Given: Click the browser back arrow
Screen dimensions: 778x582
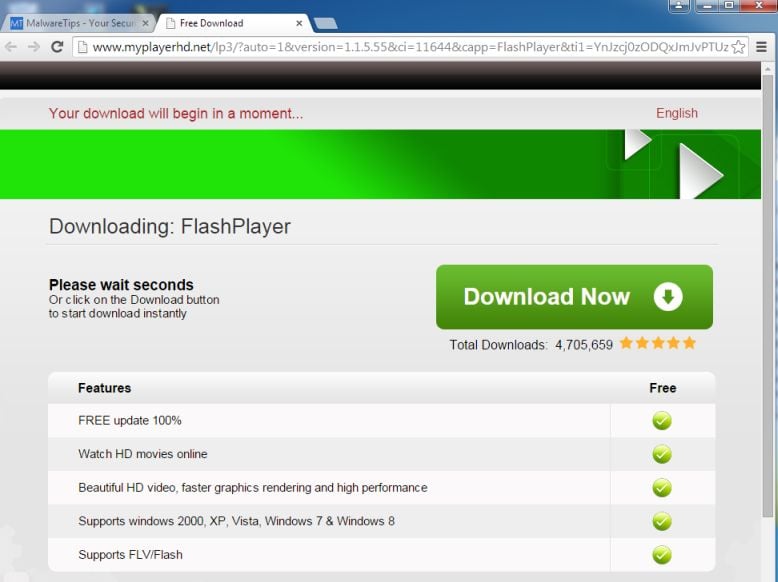Looking at the screenshot, I should tap(11, 47).
